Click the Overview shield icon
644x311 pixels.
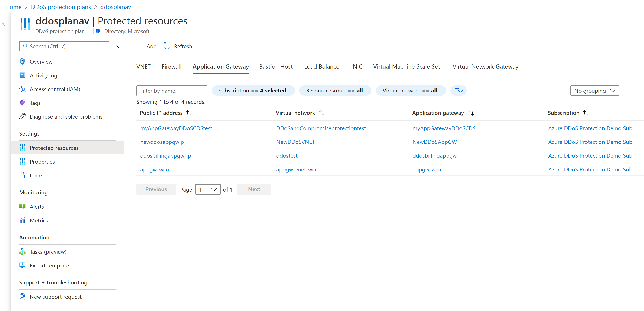[x=22, y=62]
